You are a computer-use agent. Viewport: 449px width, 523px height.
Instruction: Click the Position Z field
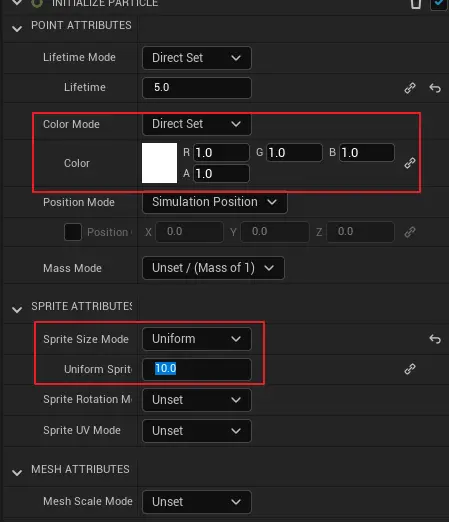(360, 231)
